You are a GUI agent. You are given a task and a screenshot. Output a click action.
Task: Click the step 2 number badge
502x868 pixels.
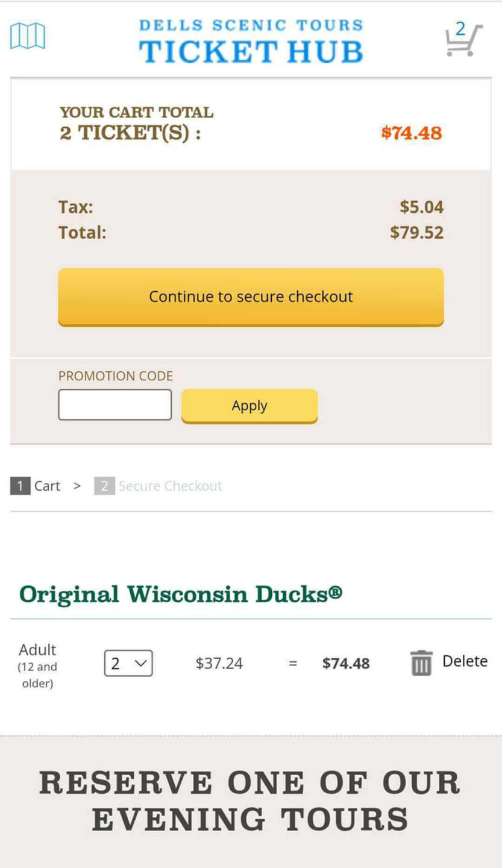104,486
